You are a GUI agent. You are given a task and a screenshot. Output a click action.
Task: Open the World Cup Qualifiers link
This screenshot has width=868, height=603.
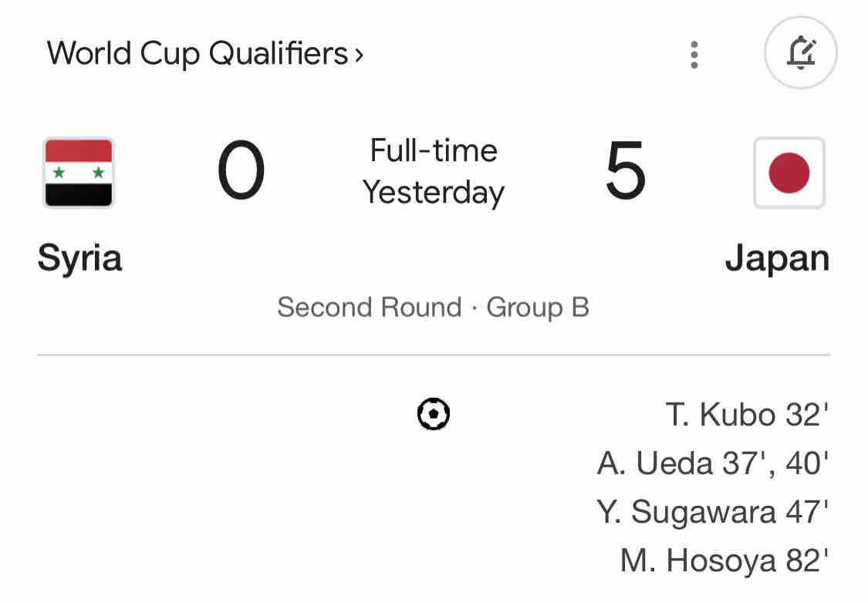197,54
